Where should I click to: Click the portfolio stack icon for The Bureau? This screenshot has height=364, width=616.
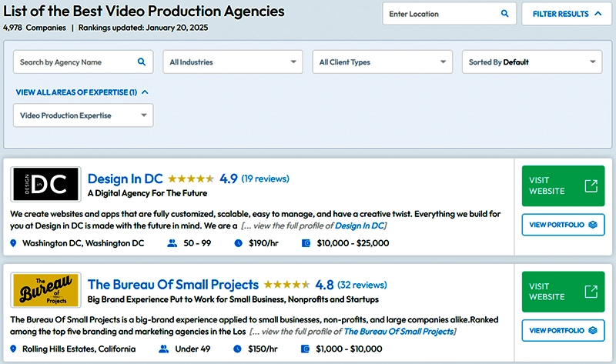coord(592,330)
